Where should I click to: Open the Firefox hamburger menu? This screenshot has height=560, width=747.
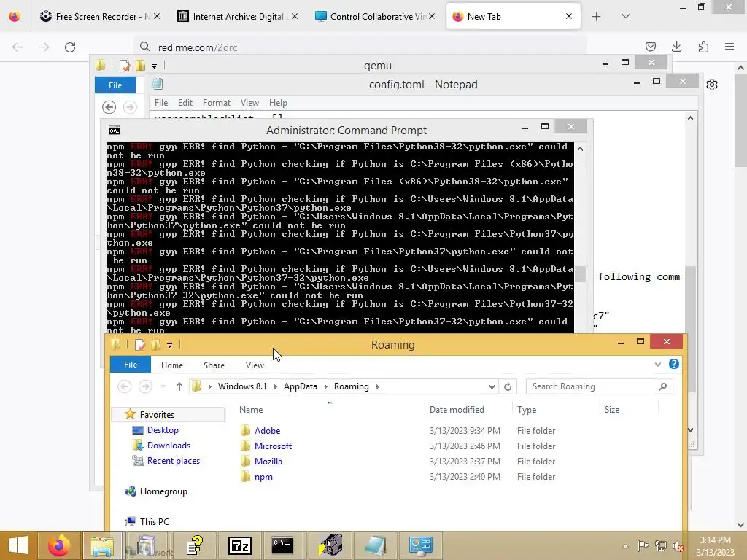[x=729, y=47]
